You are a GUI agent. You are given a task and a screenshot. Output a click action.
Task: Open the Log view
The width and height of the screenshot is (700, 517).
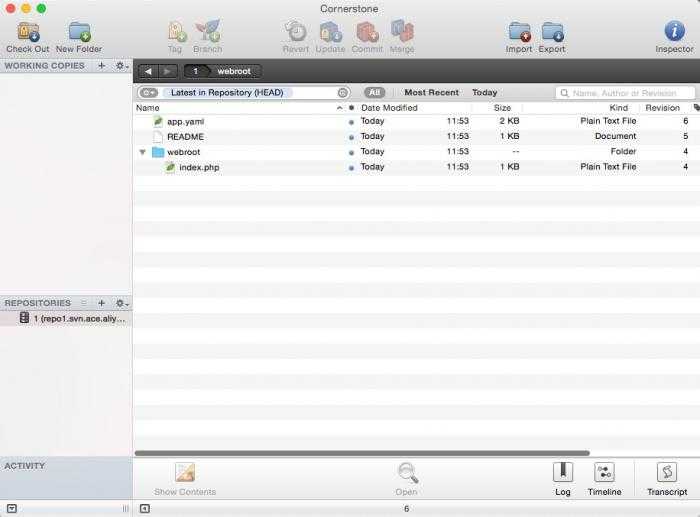tap(562, 472)
